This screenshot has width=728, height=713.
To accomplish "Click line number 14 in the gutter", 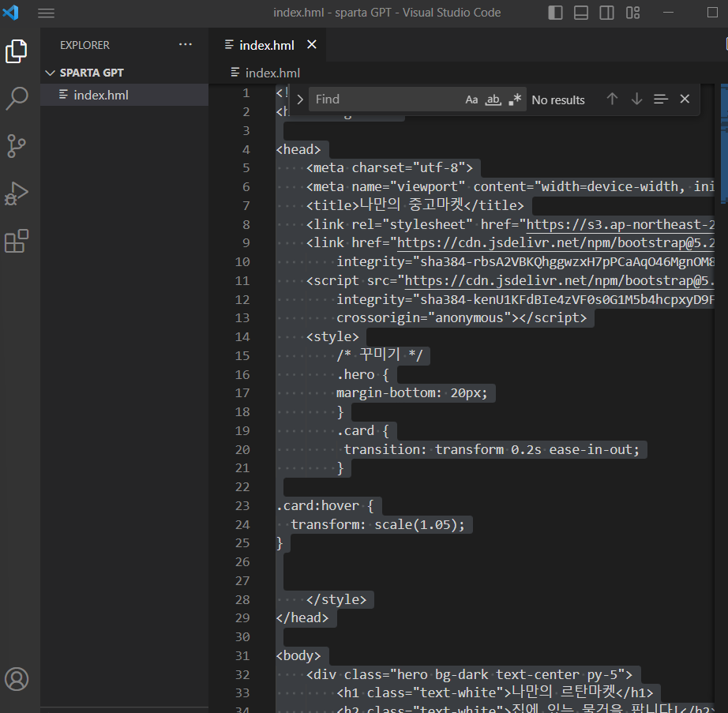I will click(242, 337).
